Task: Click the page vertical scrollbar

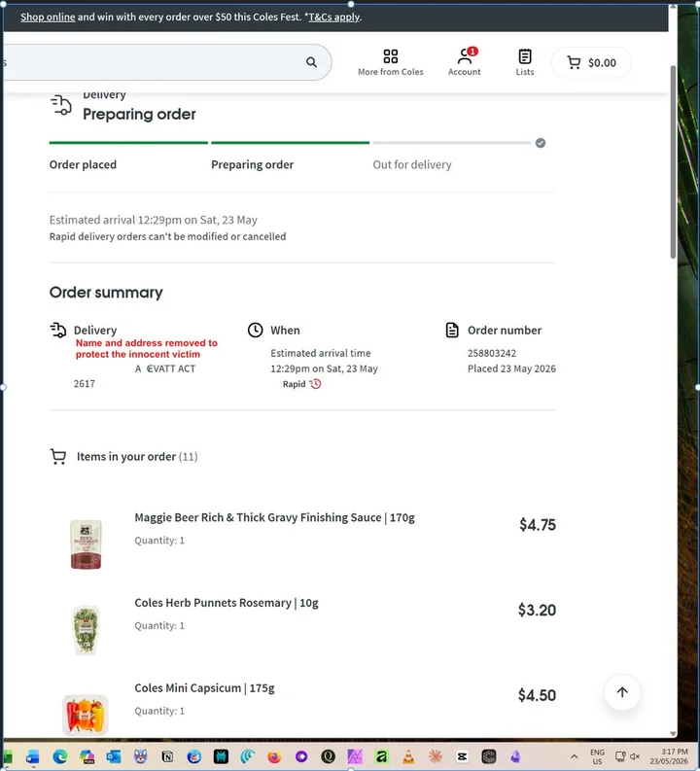Action: [673, 162]
